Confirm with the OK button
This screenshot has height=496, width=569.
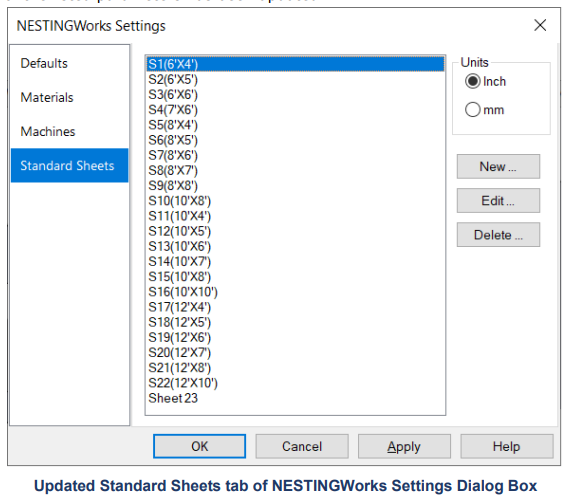(199, 446)
